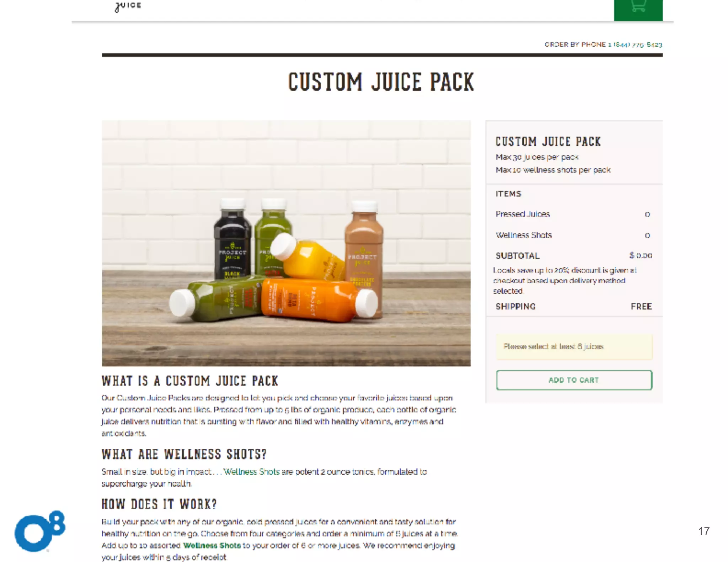The height and width of the screenshot is (562, 728).
Task: Call the order by phone number
Action: point(635,44)
